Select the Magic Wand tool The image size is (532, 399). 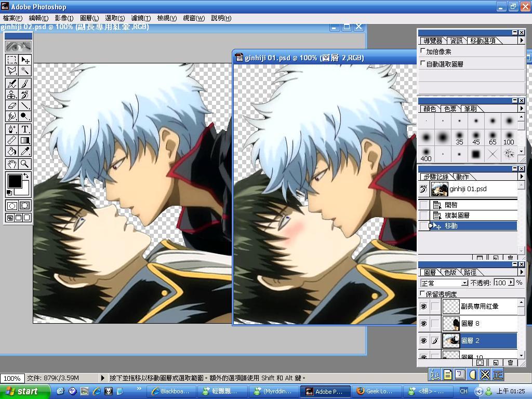tap(25, 71)
